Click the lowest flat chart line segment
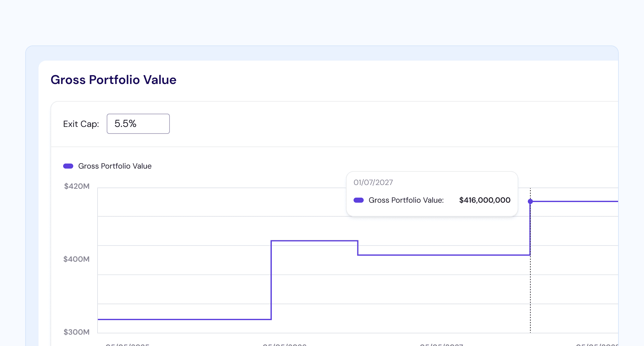644x346 pixels. click(x=185, y=319)
